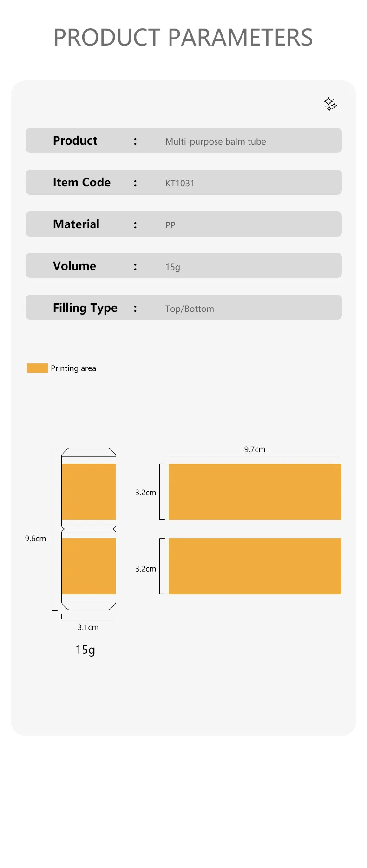367x868 pixels.
Task: Click the 9.7cm width dimension label
Action: coord(255,449)
